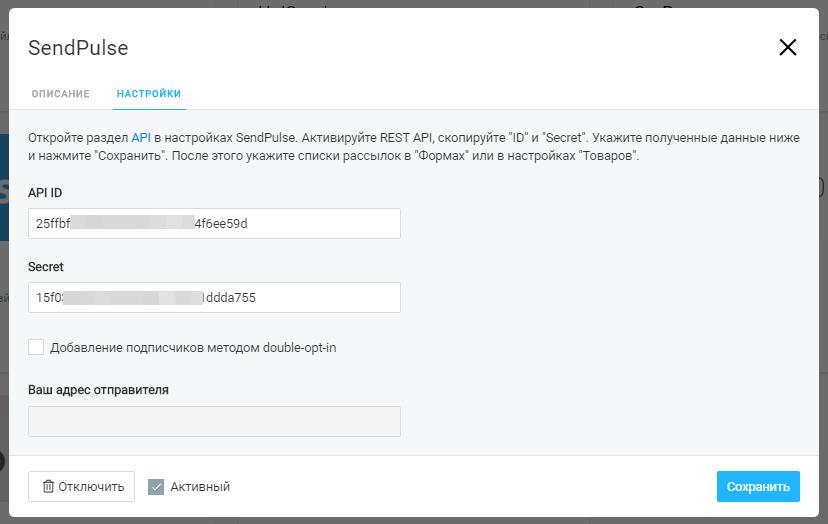
Task: Click the API ID field label
Action: point(45,193)
